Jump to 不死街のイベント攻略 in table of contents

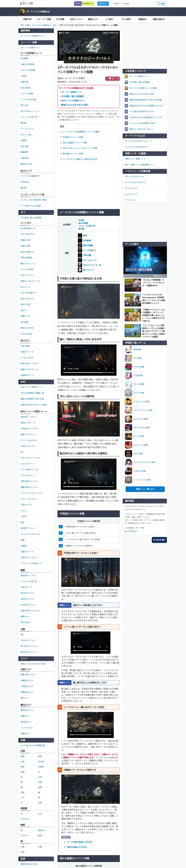click(x=73, y=137)
